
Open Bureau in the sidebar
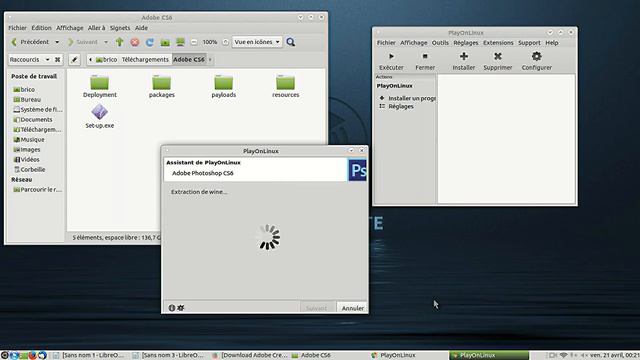(27, 99)
